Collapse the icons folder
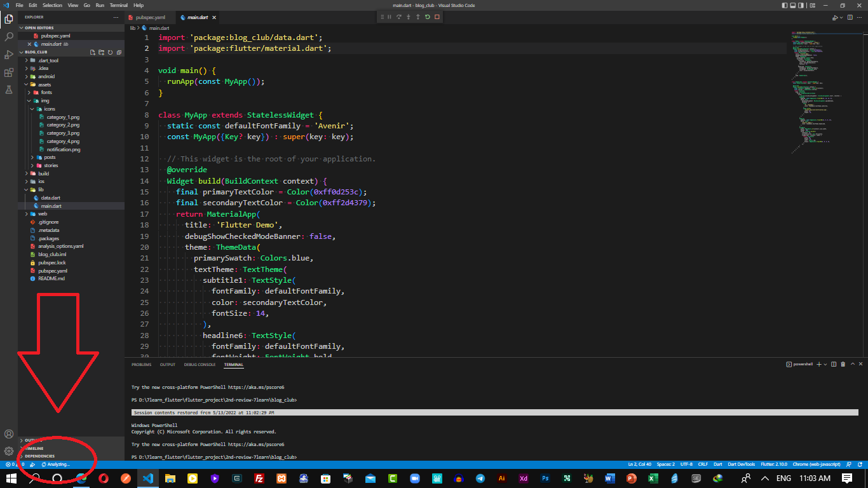 pyautogui.click(x=50, y=109)
